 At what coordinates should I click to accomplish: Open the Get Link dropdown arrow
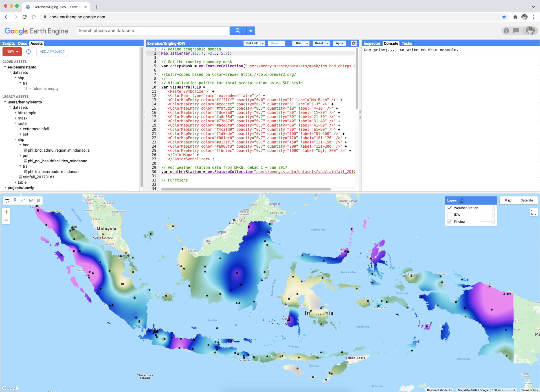coord(263,43)
